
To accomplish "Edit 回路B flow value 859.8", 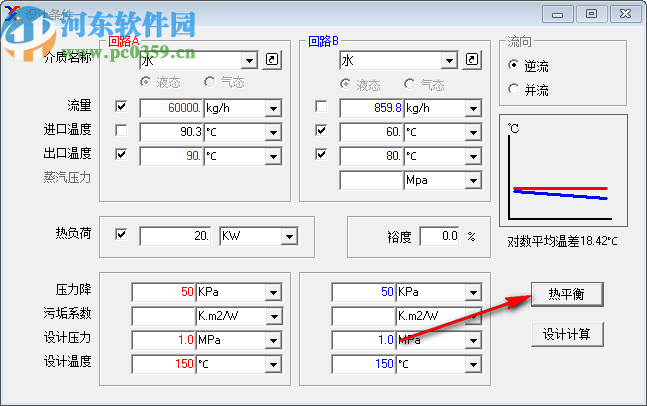I will coord(371,109).
